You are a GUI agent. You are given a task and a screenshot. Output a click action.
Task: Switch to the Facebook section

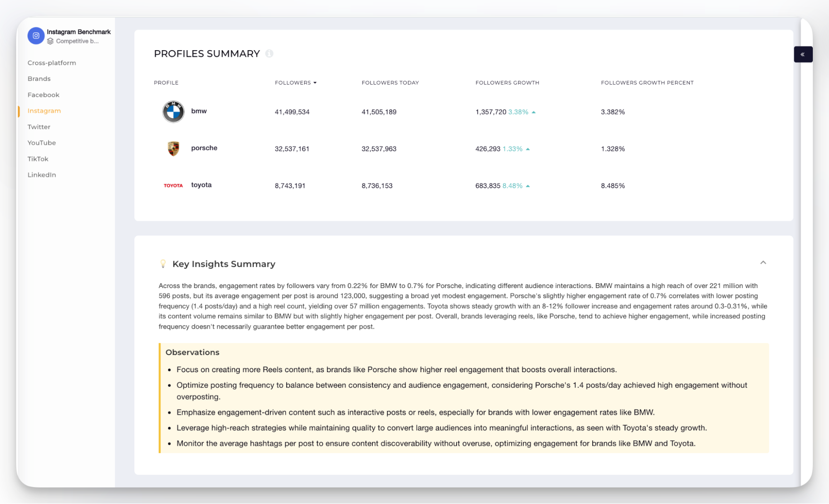click(43, 94)
